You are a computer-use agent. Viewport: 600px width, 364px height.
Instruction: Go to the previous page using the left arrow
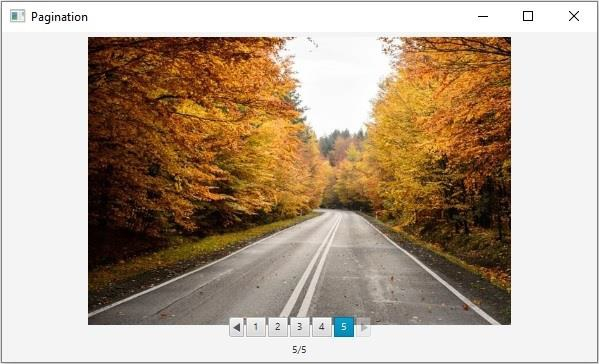236,328
